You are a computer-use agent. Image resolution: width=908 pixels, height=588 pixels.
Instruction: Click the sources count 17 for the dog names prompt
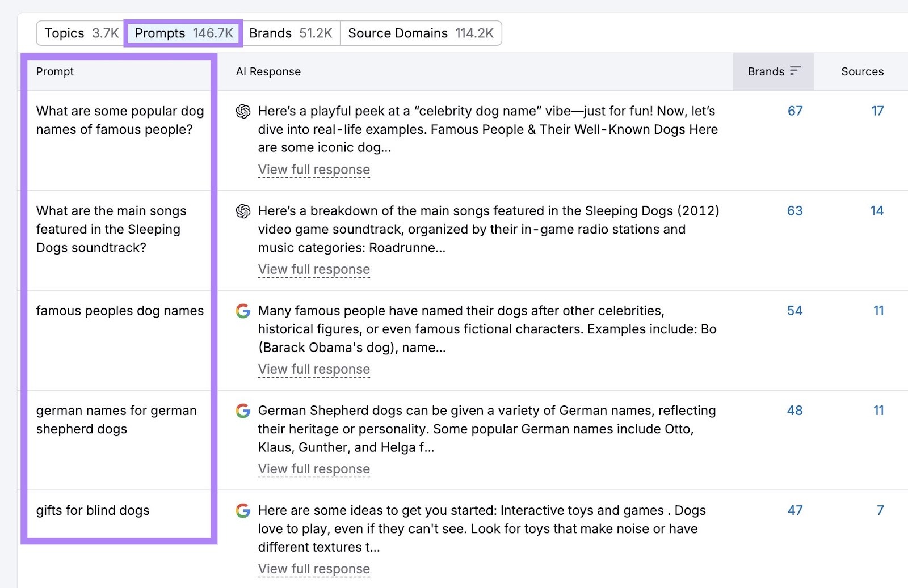pos(877,111)
